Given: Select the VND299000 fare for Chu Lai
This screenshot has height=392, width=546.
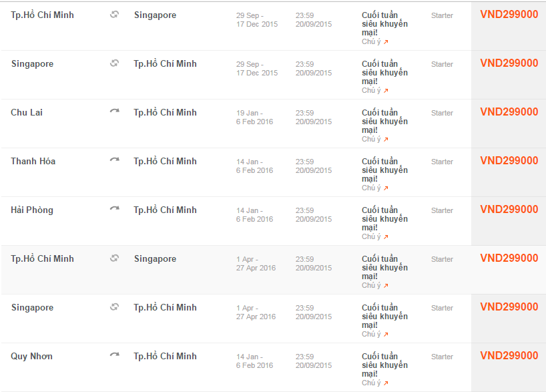Looking at the screenshot, I should [509, 112].
